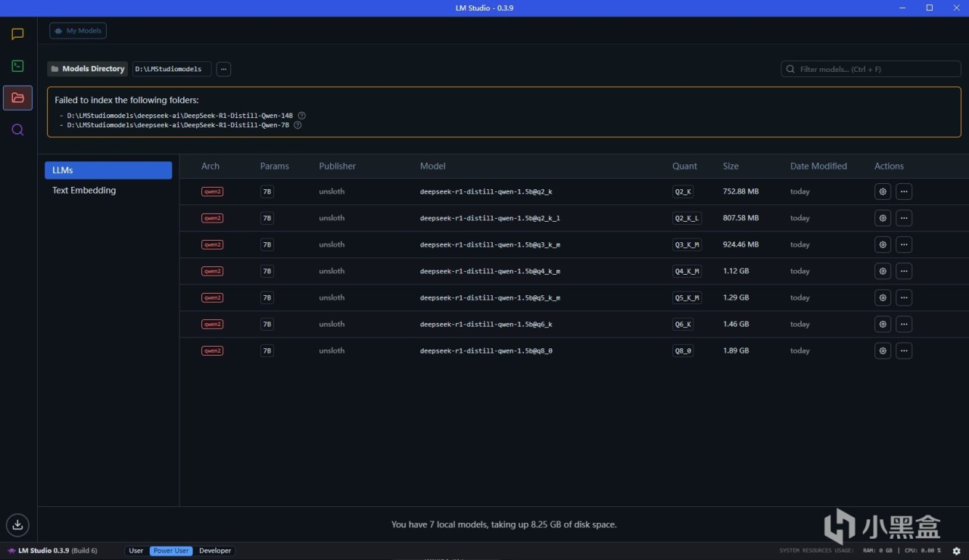Click the Q5_K_M quant badge
Image resolution: width=969 pixels, height=560 pixels.
(687, 297)
